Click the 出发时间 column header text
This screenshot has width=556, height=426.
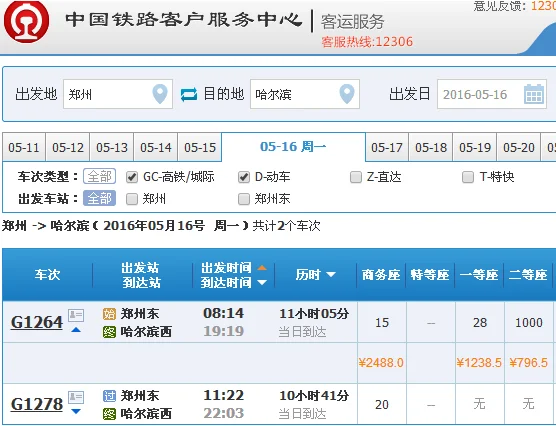(x=226, y=268)
